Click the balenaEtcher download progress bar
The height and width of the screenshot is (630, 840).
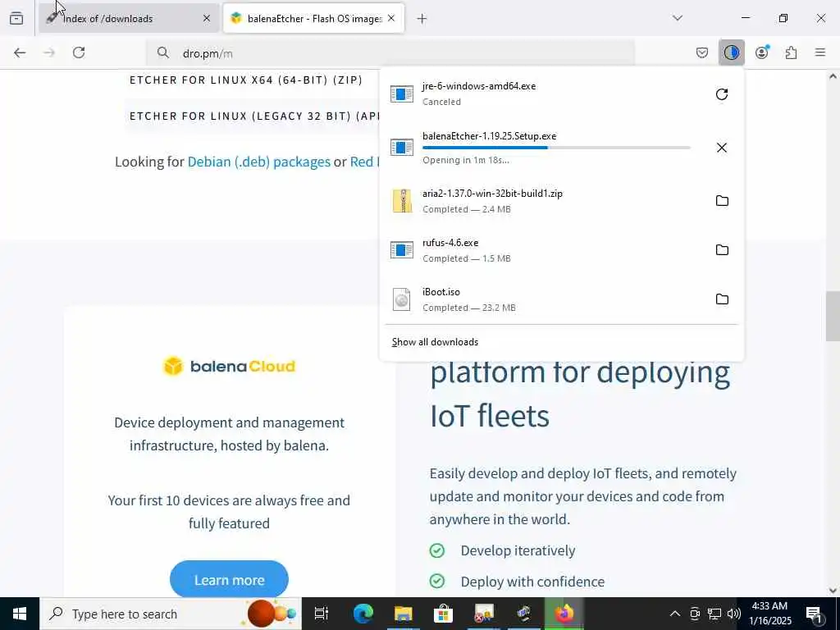pos(556,148)
